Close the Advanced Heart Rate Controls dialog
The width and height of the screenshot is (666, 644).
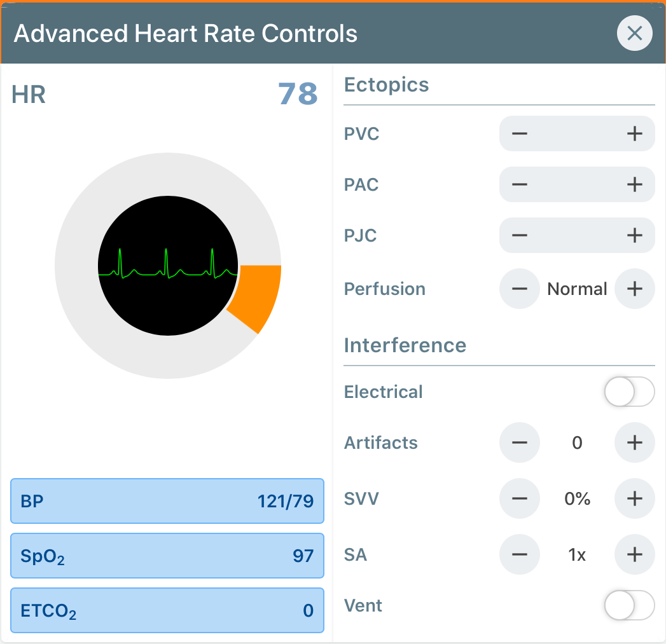(634, 33)
